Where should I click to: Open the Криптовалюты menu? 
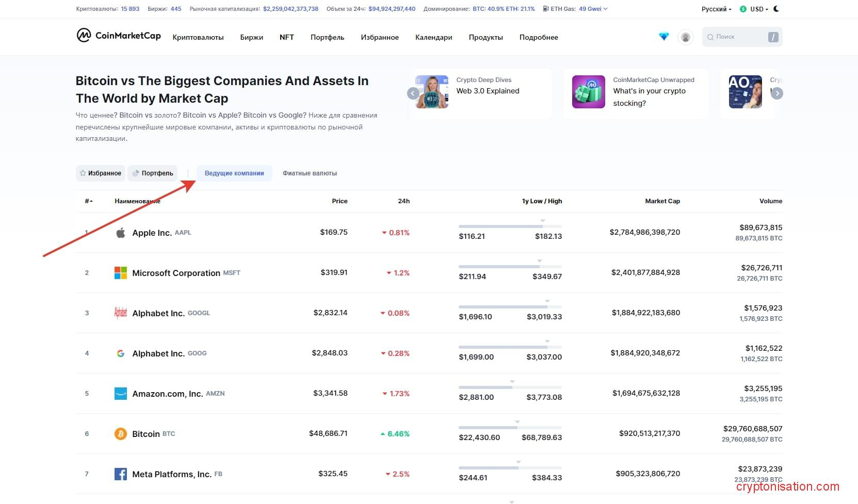pos(198,37)
